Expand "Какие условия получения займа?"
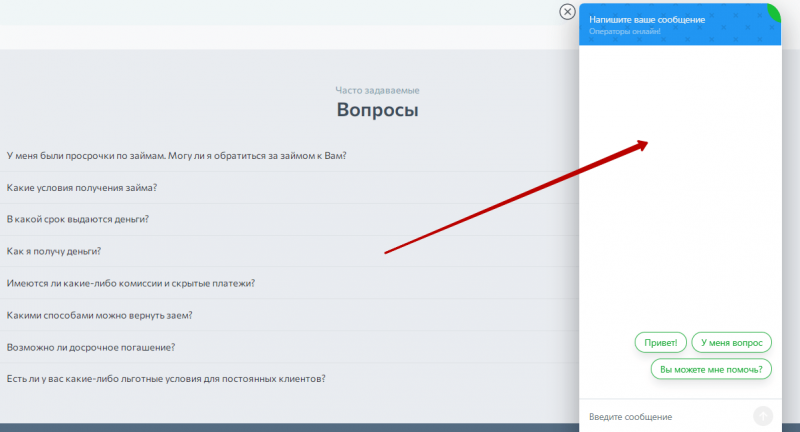The height and width of the screenshot is (432, 800). [x=82, y=188]
